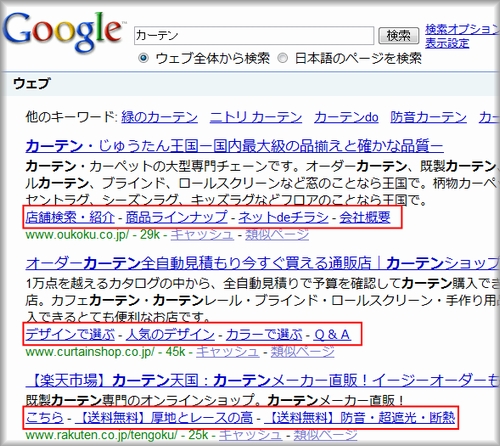Open the カーテン・じゅうたん王国 result title
Viewport: 500px width, 446px height.
[234, 146]
